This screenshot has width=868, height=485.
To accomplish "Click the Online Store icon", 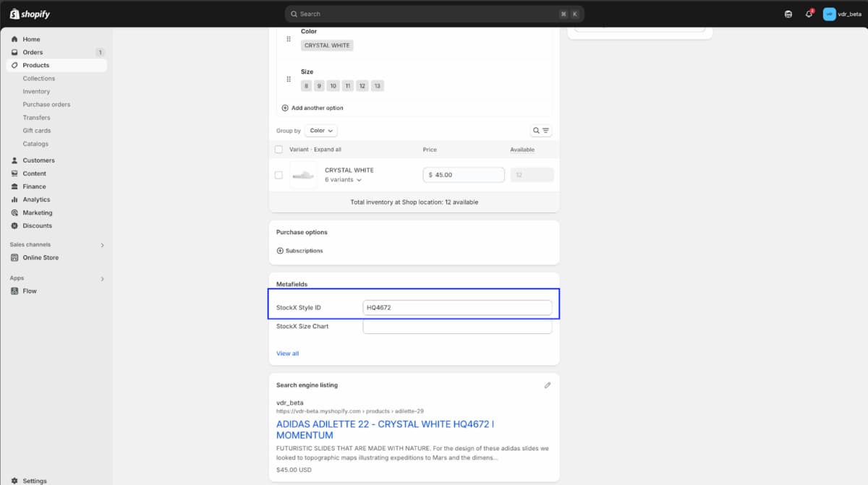I will 14,257.
